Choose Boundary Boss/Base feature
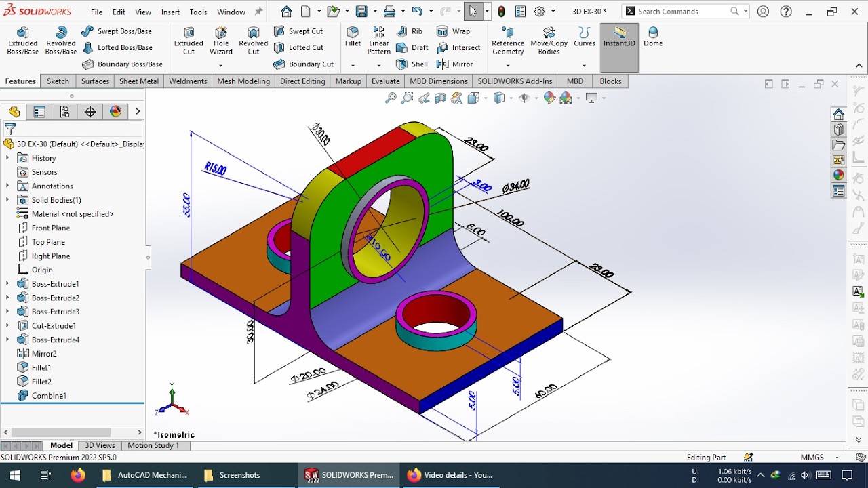868x488 pixels. point(122,64)
